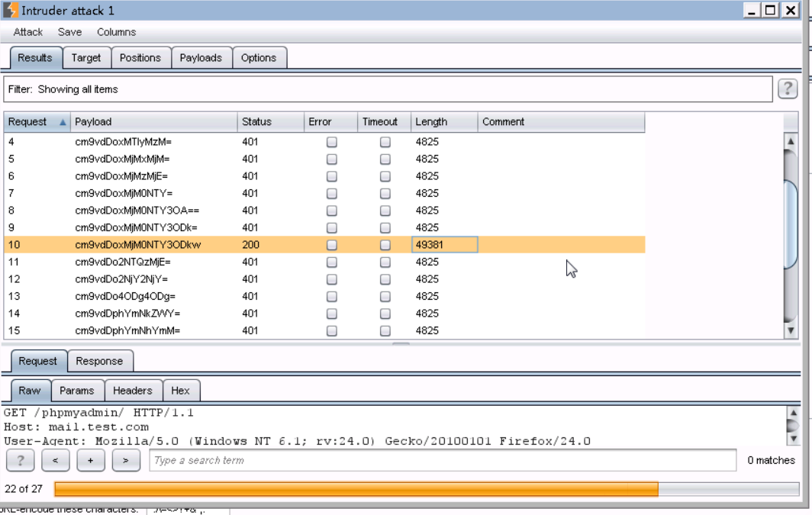The image size is (812, 515).
Task: Sort by Timeout column header
Action: [x=385, y=122]
